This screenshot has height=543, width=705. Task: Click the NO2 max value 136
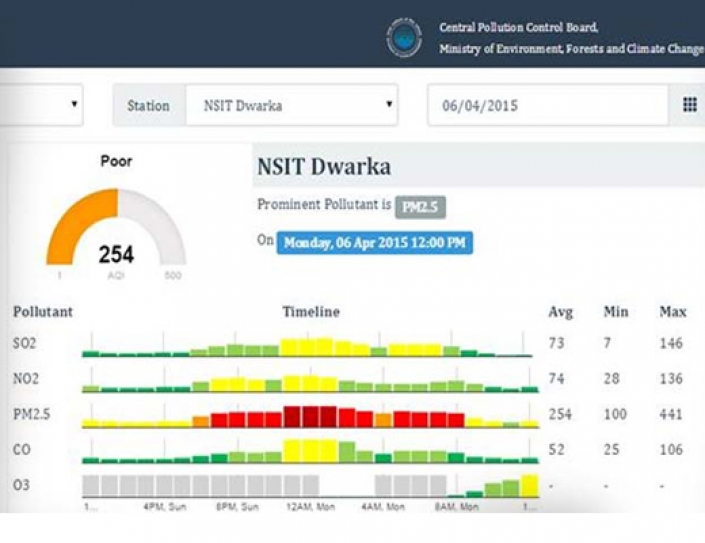(671, 378)
